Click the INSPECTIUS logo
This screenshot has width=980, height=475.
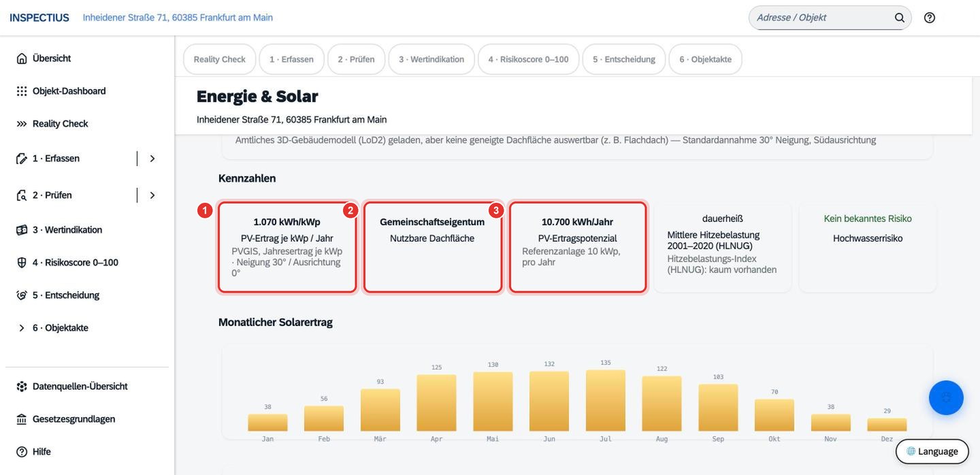39,18
